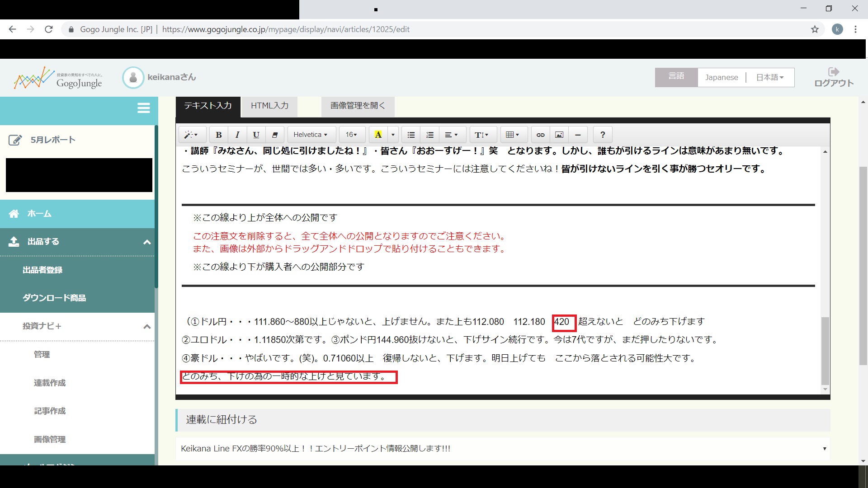This screenshot has width=868, height=488.
Task: Open the font size 16 dropdown
Action: point(351,135)
